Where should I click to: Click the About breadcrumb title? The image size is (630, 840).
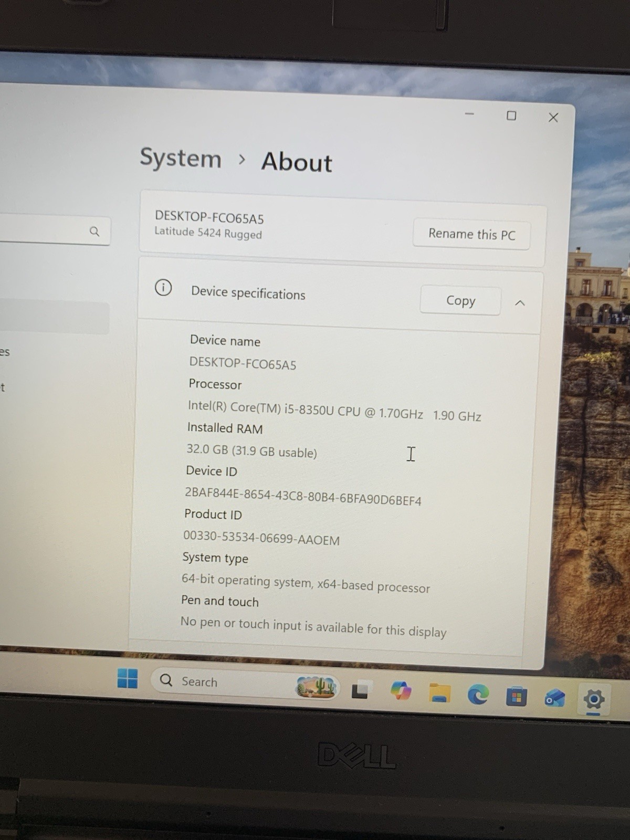tap(297, 162)
